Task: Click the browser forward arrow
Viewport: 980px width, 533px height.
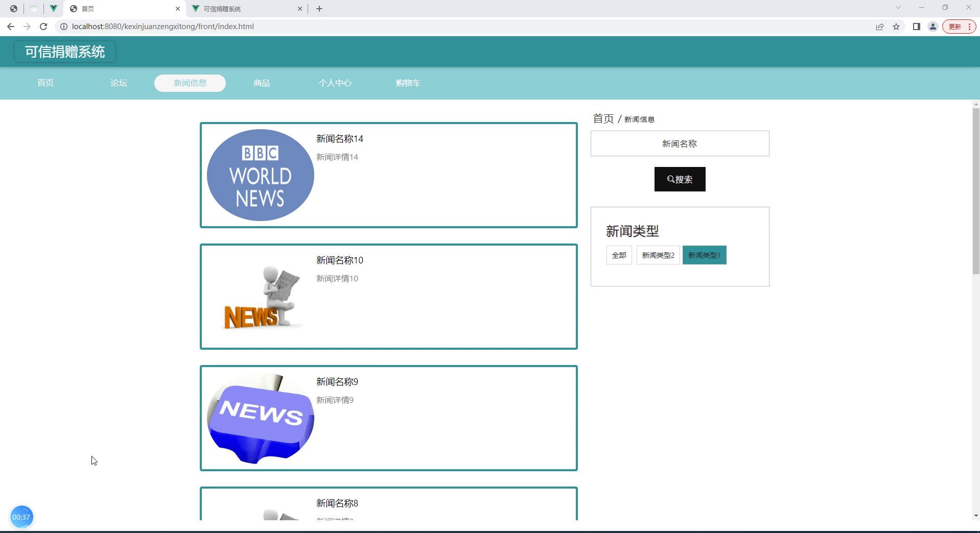Action: pos(27,27)
